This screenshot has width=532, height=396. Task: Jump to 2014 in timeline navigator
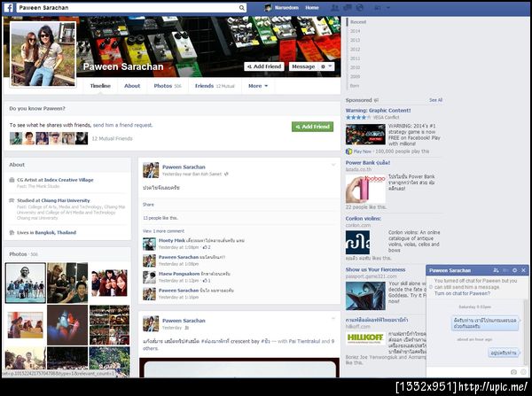(355, 31)
